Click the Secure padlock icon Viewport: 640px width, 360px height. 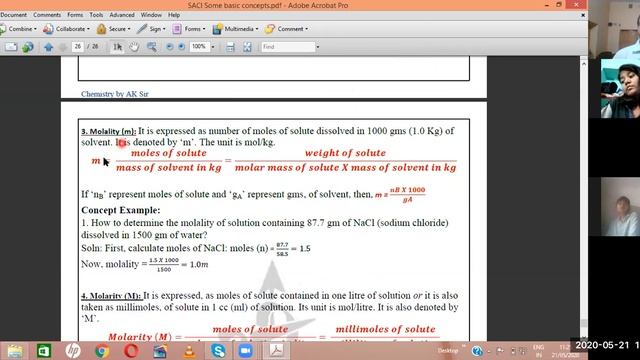click(101, 29)
